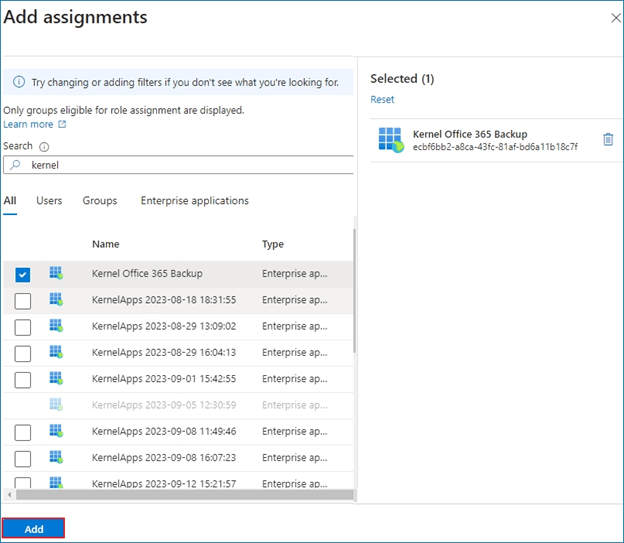The width and height of the screenshot is (624, 543).
Task: Click the app icon for KernelApps 2023-08-18 18:31:55
Action: point(56,299)
